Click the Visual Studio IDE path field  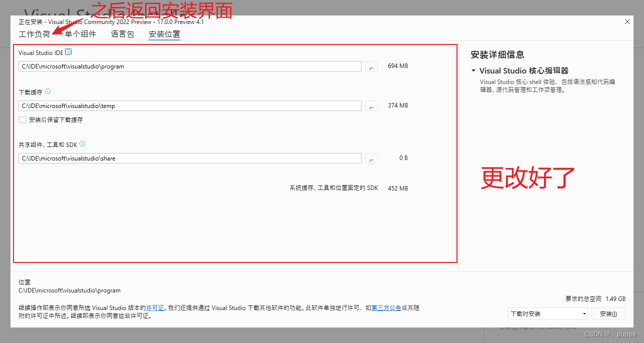190,66
